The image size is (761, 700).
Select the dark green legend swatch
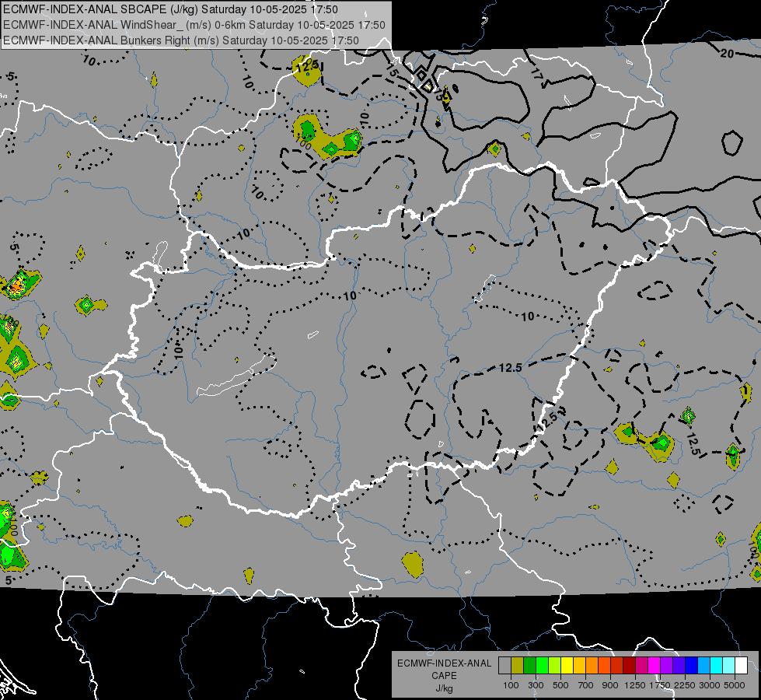(529, 666)
